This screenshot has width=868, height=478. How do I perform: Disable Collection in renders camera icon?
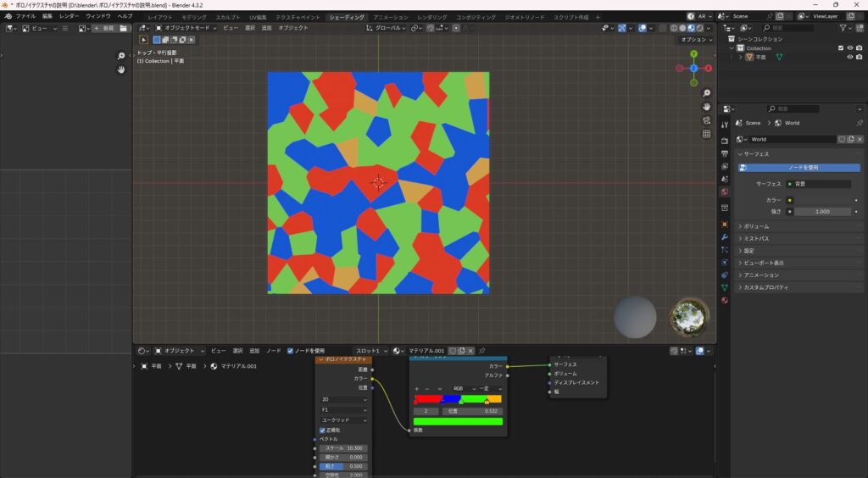860,48
